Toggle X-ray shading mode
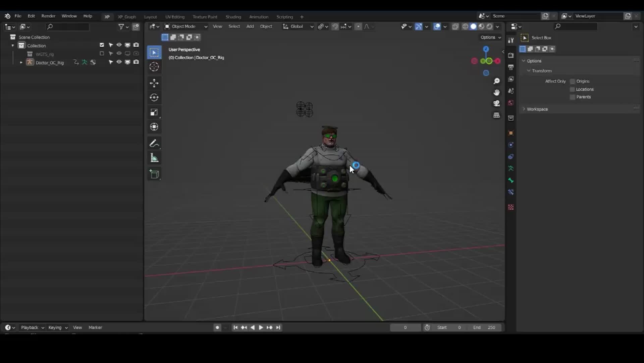Screen dimensions: 644x363 [x=455, y=26]
